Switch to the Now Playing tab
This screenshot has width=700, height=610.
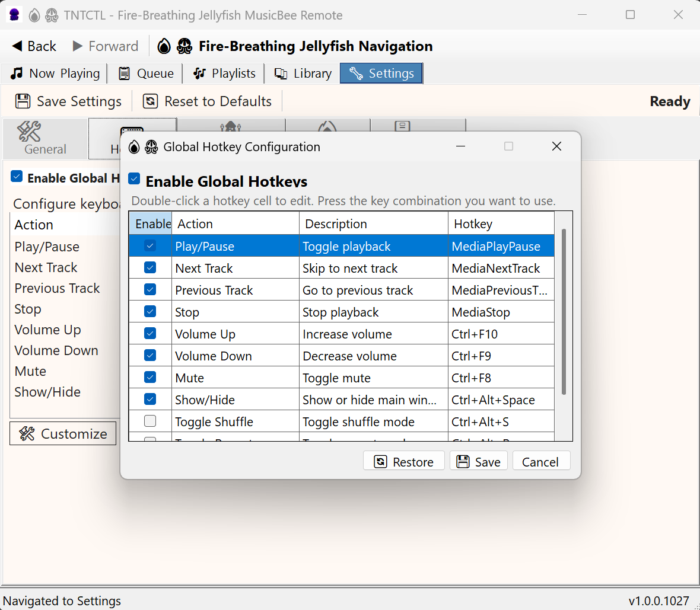click(x=55, y=74)
